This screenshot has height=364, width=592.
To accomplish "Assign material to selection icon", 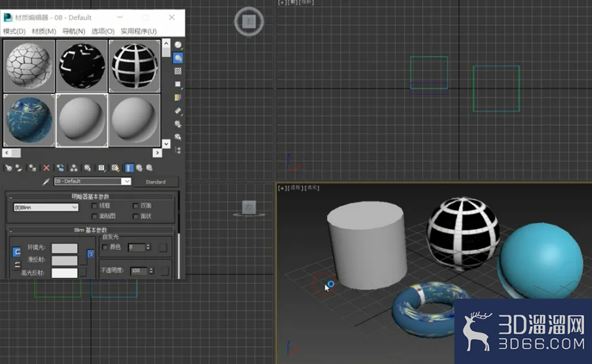I will point(32,168).
